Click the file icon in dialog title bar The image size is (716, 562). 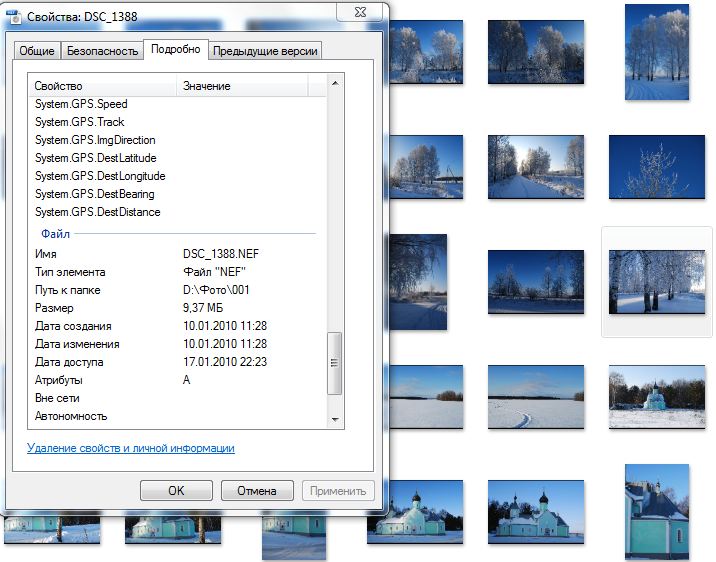click(15, 17)
